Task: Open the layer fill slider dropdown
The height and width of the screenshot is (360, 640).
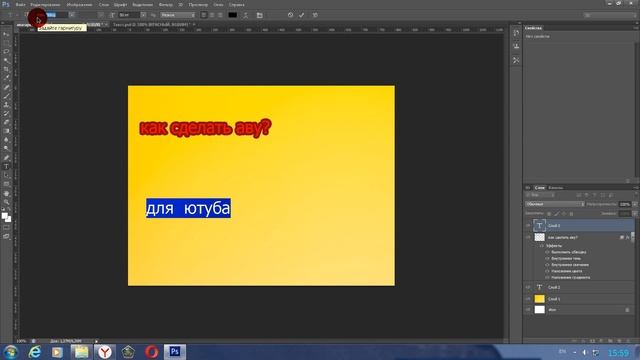Action: point(635,213)
